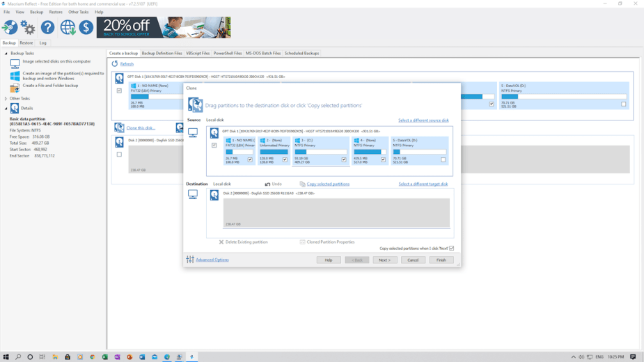Click the dollar sign purchase icon
Screen dimensions: 644x362
click(86, 27)
